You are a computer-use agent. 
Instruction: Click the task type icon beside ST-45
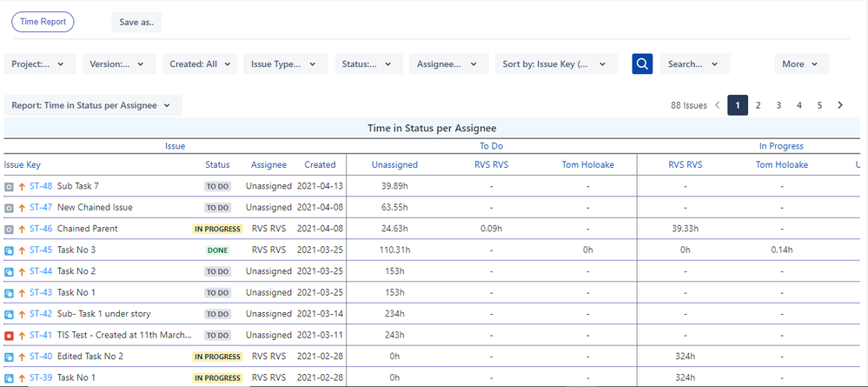(x=9, y=250)
